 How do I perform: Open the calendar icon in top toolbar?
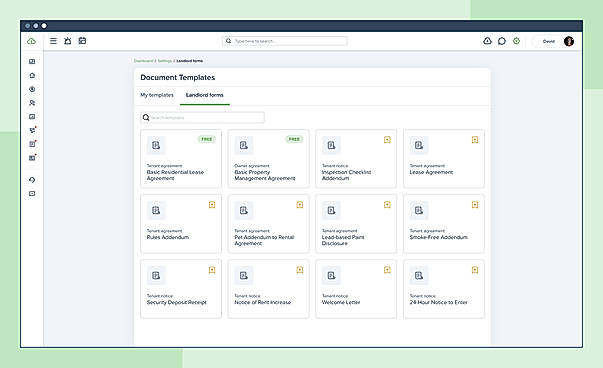pos(82,40)
